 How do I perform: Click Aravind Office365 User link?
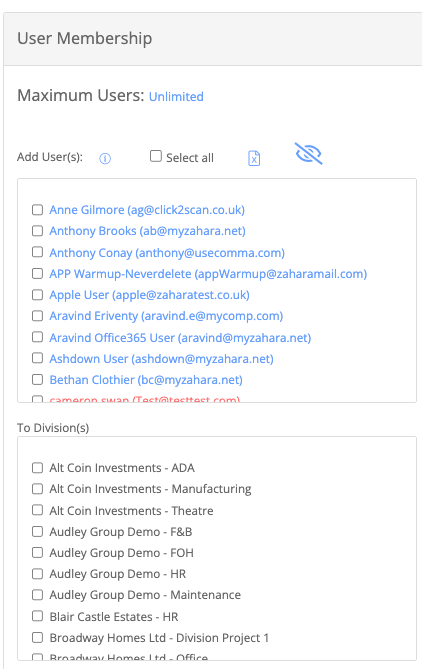pos(180,337)
